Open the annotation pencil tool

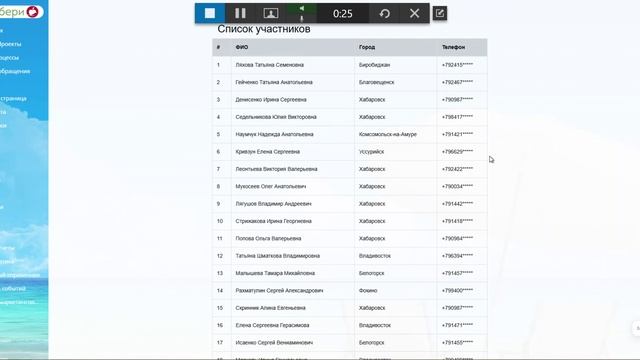(x=440, y=13)
